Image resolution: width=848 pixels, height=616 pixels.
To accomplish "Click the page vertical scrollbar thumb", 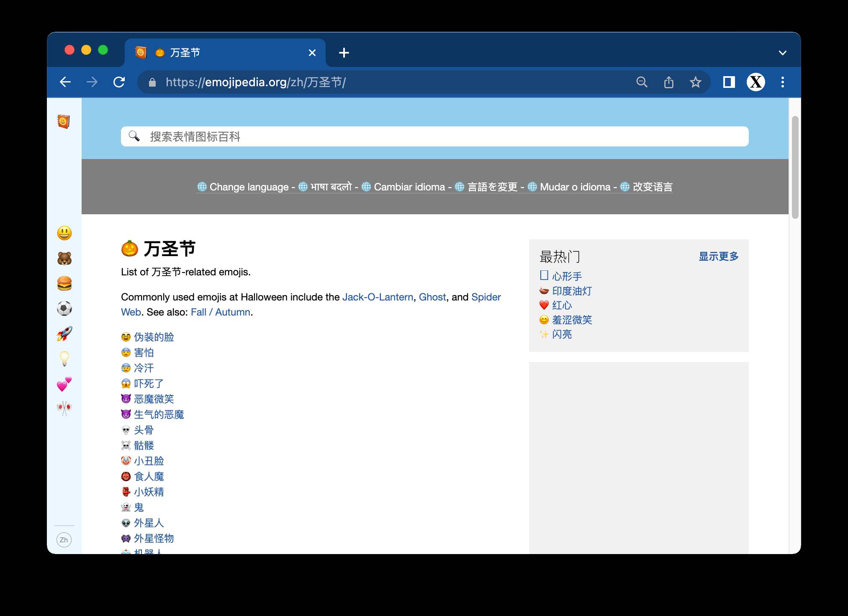I will tap(795, 167).
